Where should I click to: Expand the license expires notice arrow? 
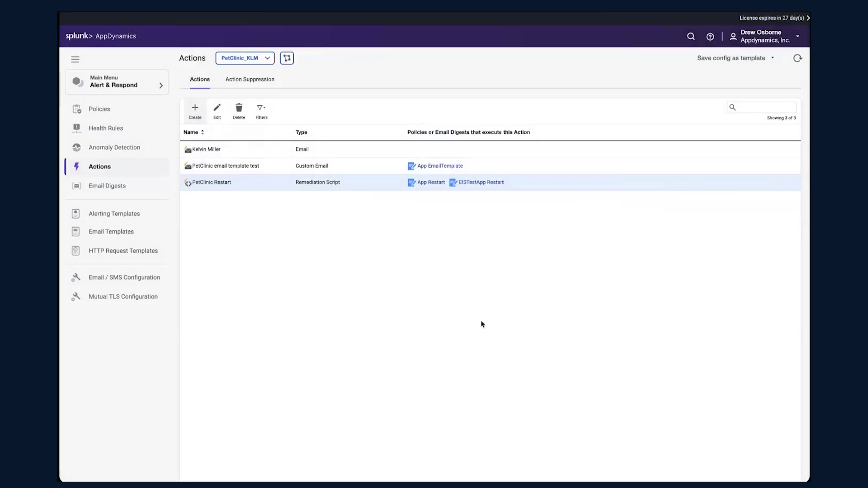coord(808,18)
